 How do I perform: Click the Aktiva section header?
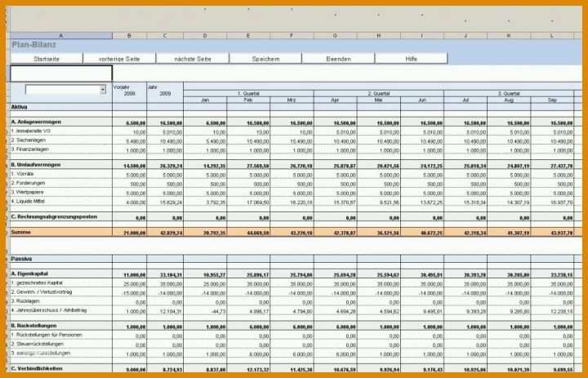19,107
